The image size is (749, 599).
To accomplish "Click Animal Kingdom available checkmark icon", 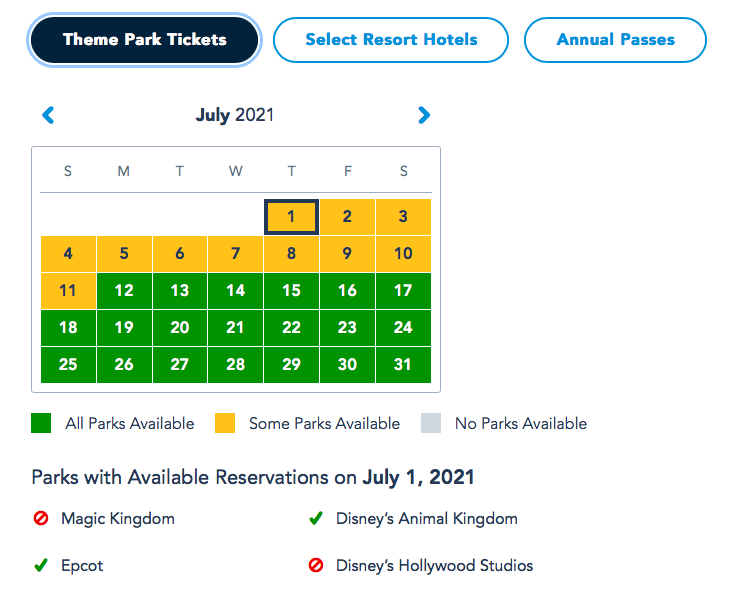I will 316,519.
